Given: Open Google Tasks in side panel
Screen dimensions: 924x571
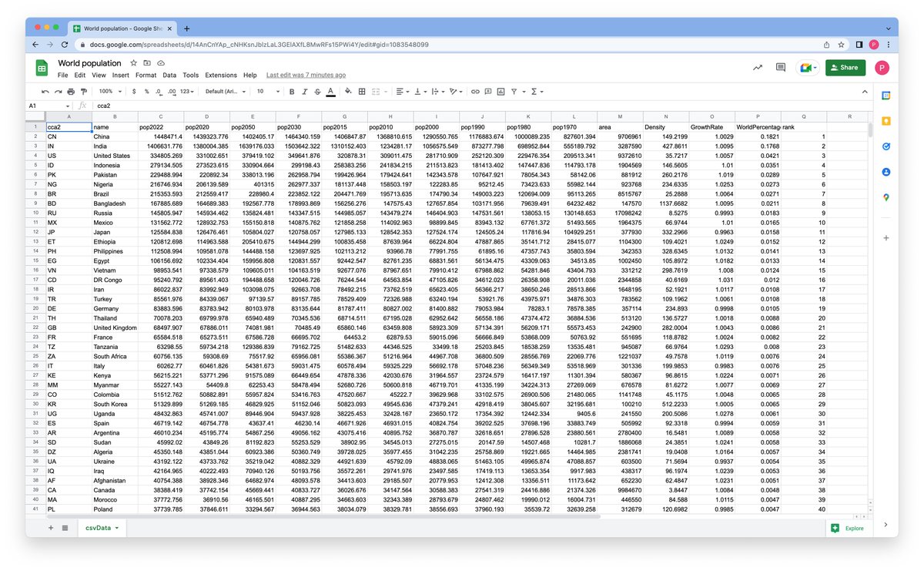Looking at the screenshot, I should [886, 146].
